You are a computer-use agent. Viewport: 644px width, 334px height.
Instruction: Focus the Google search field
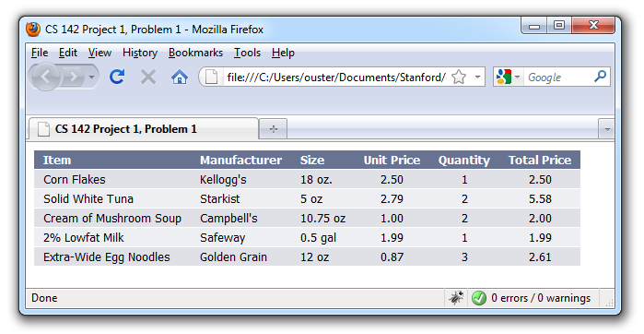(558, 77)
